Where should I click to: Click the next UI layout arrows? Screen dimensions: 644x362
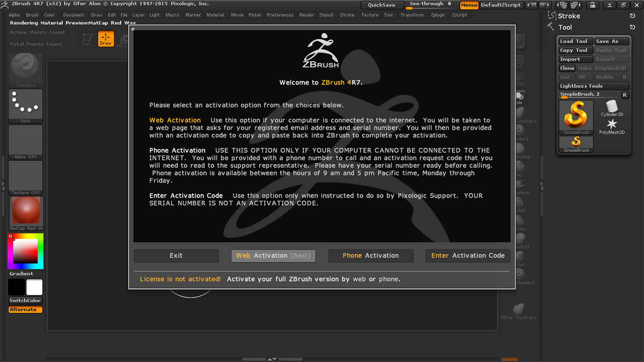coord(545,5)
